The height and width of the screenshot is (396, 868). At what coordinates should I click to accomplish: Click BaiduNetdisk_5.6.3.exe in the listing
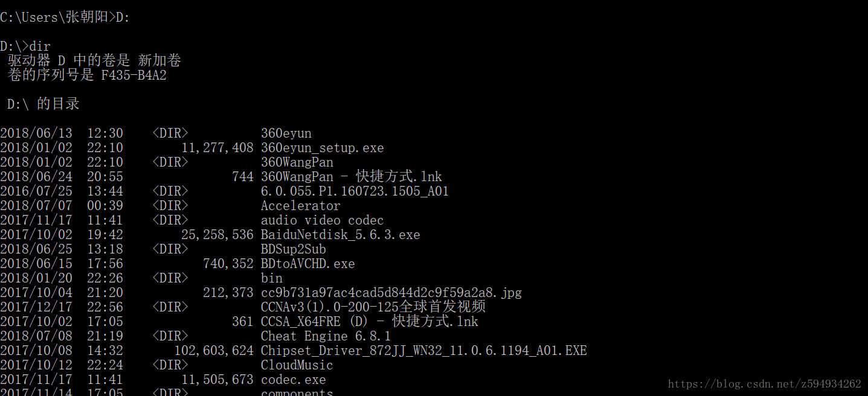click(x=340, y=235)
